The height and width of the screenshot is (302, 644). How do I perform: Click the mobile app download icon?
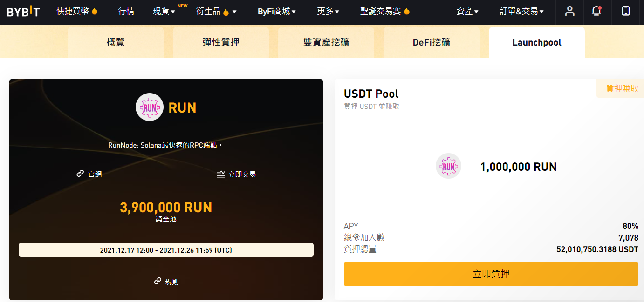tap(626, 11)
